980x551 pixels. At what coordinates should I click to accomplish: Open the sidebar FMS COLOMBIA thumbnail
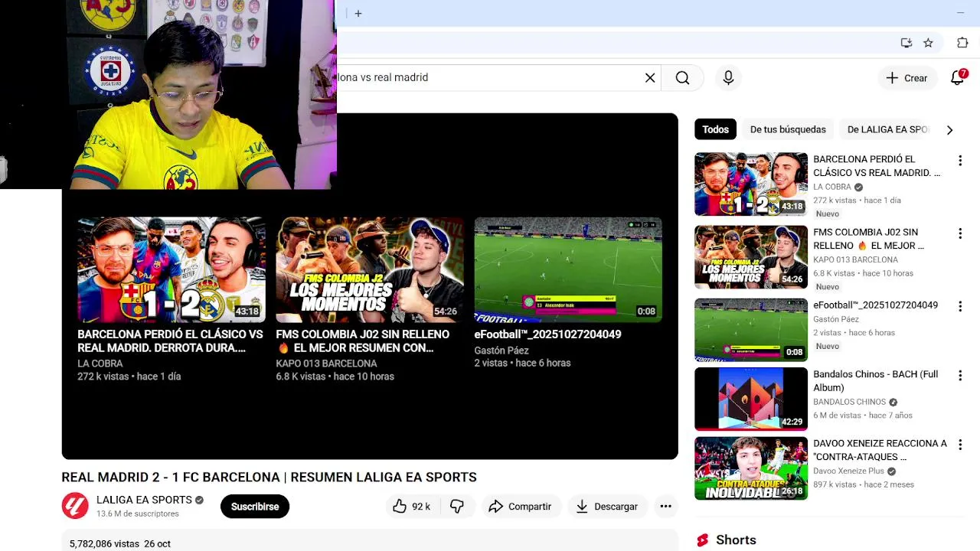(x=751, y=257)
